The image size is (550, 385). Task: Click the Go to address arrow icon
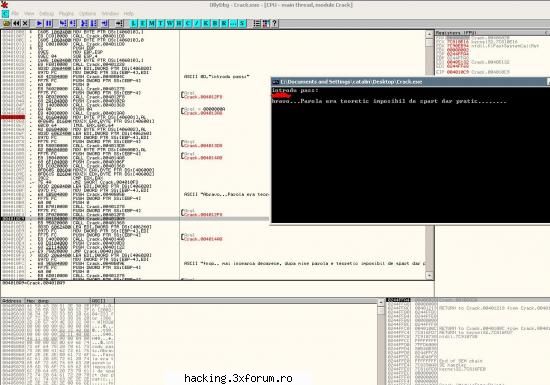coord(119,23)
